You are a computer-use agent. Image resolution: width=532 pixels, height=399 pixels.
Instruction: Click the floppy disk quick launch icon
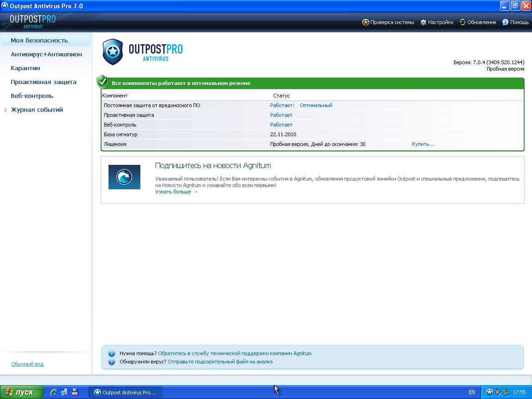pos(75,392)
